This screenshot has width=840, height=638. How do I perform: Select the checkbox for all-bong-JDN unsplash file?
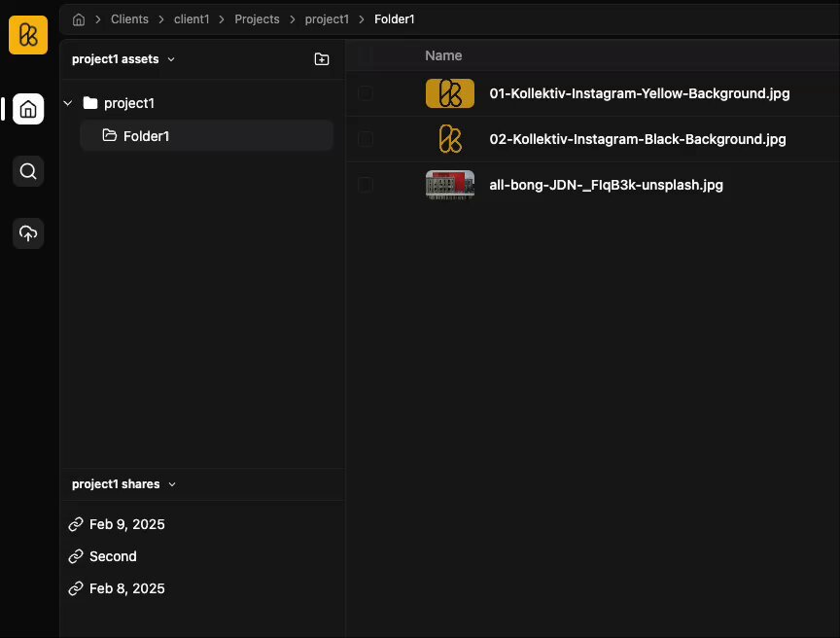click(x=366, y=185)
